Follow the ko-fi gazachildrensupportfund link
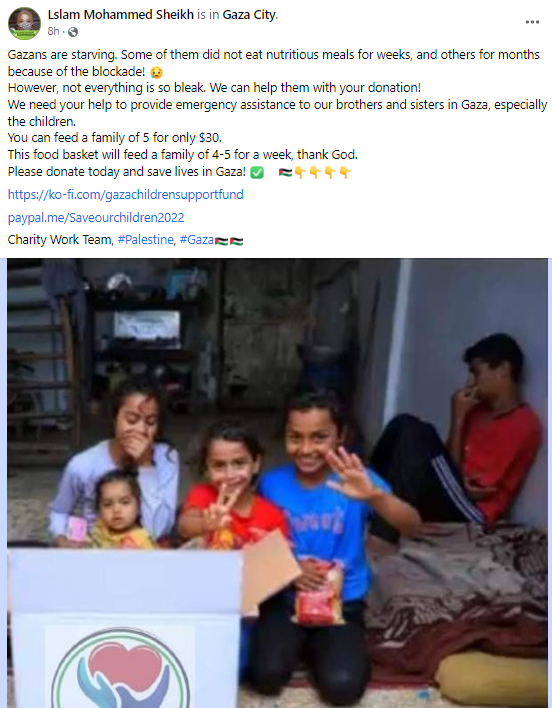Image resolution: width=552 pixels, height=708 pixels. pos(125,195)
